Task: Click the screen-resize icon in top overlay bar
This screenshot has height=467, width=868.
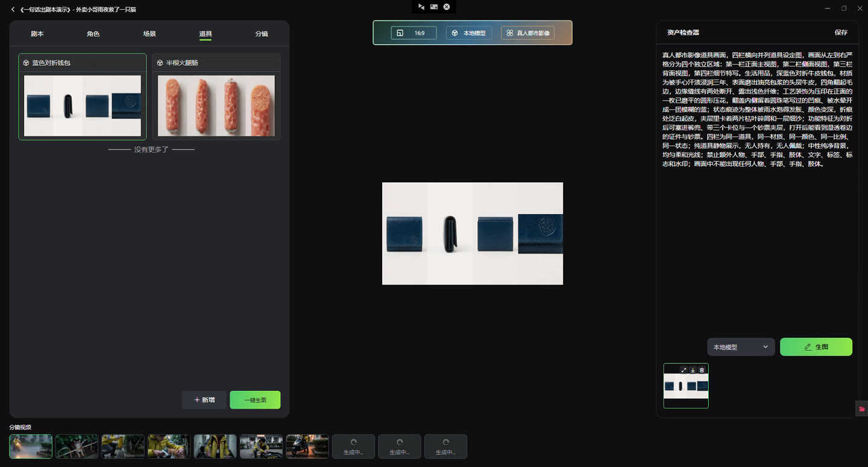Action: [434, 7]
